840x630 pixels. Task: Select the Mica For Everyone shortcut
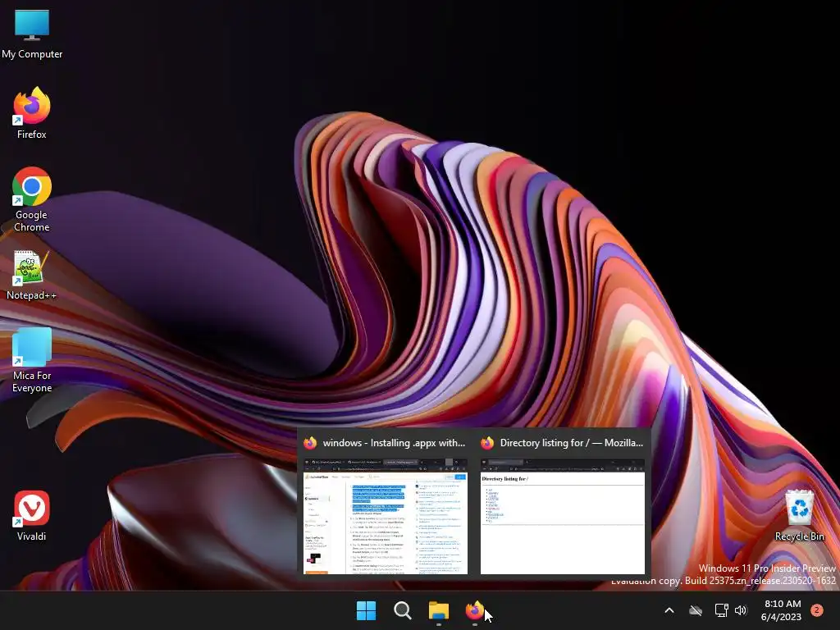[x=32, y=360]
